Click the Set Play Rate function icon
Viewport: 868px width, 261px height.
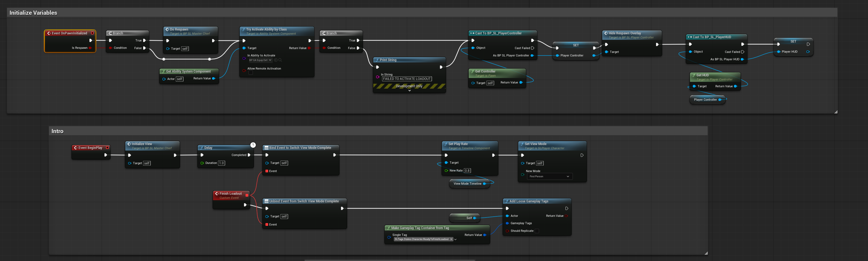[x=446, y=144]
